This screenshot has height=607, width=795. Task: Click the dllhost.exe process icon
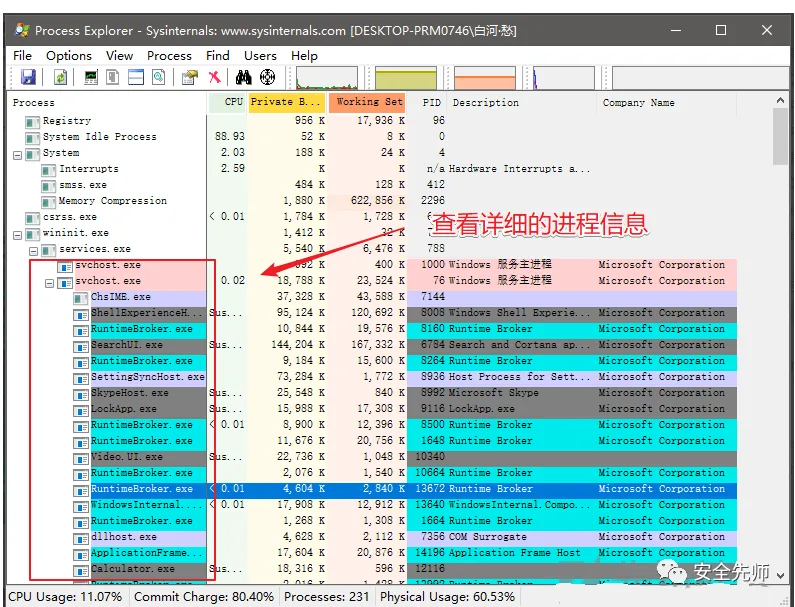(81, 538)
